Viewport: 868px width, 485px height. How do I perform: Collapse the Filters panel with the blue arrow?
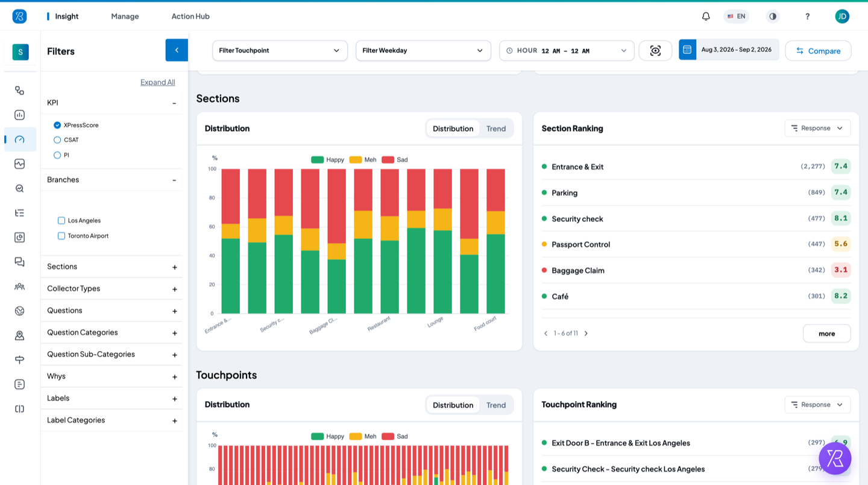click(x=177, y=50)
